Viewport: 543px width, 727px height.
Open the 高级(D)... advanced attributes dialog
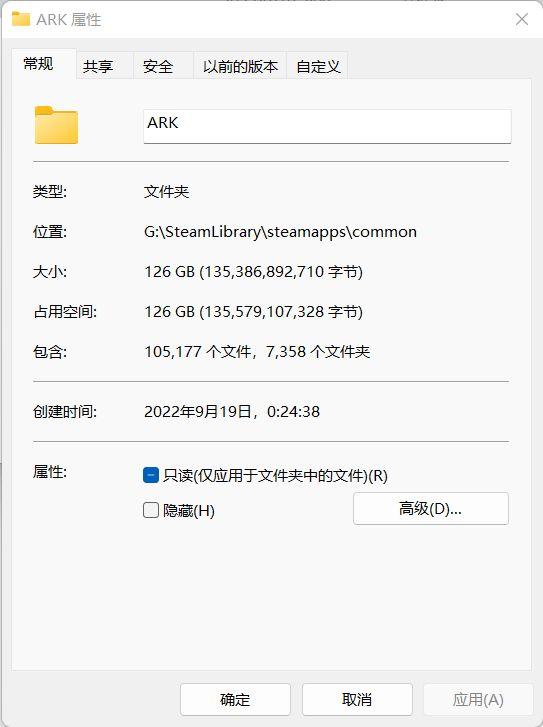pyautogui.click(x=431, y=509)
